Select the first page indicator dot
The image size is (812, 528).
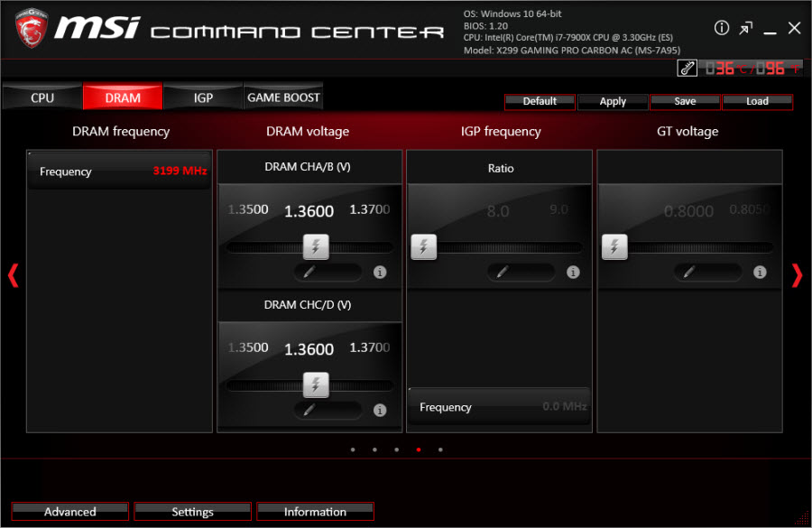point(352,449)
